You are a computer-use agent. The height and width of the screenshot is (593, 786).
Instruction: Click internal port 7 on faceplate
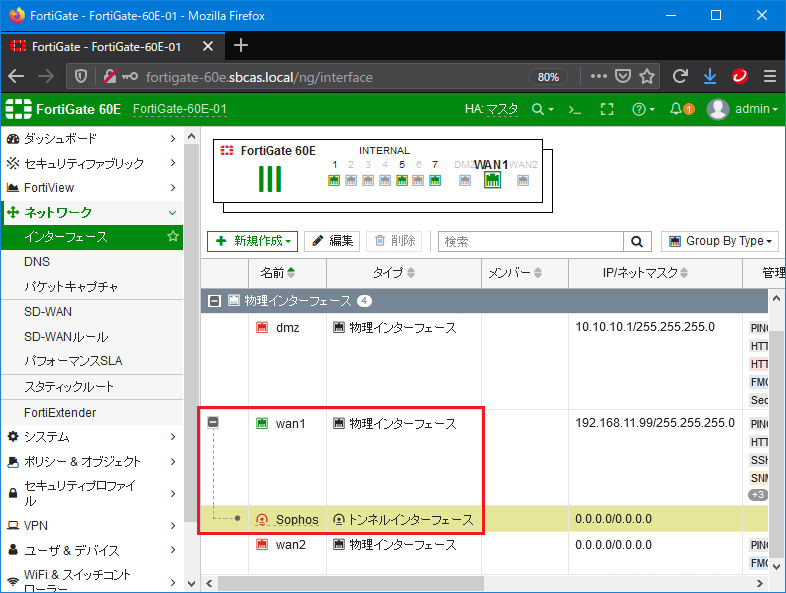point(435,180)
